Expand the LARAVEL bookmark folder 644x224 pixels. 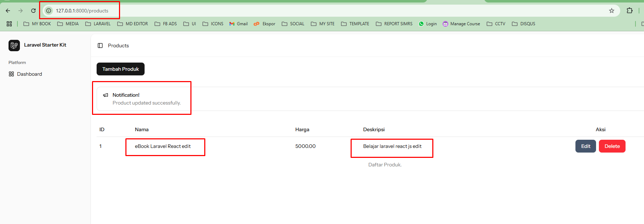pos(98,24)
